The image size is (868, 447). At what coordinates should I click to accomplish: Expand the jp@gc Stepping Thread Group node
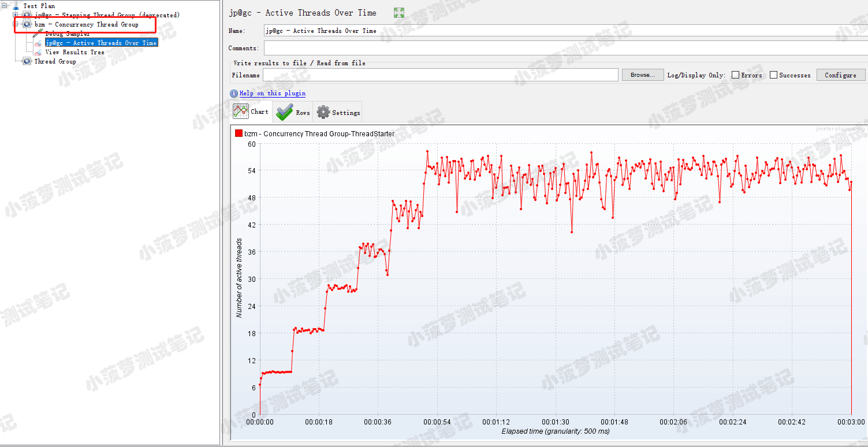pyautogui.click(x=16, y=15)
